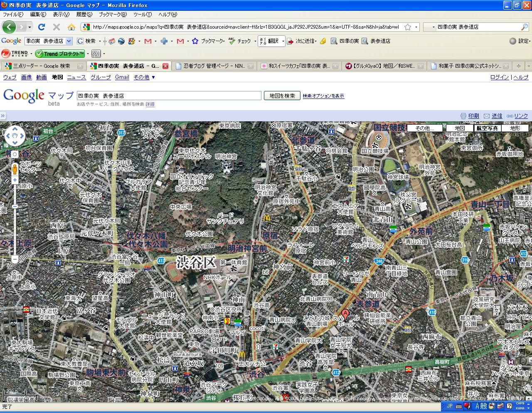Screen dimensions: 532x413
Task: Zoom out with the minus button
Action: 15,259
